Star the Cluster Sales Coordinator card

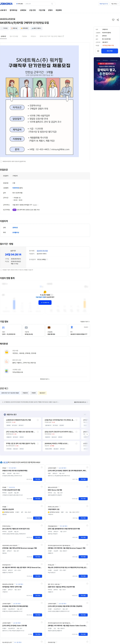point(87,622)
